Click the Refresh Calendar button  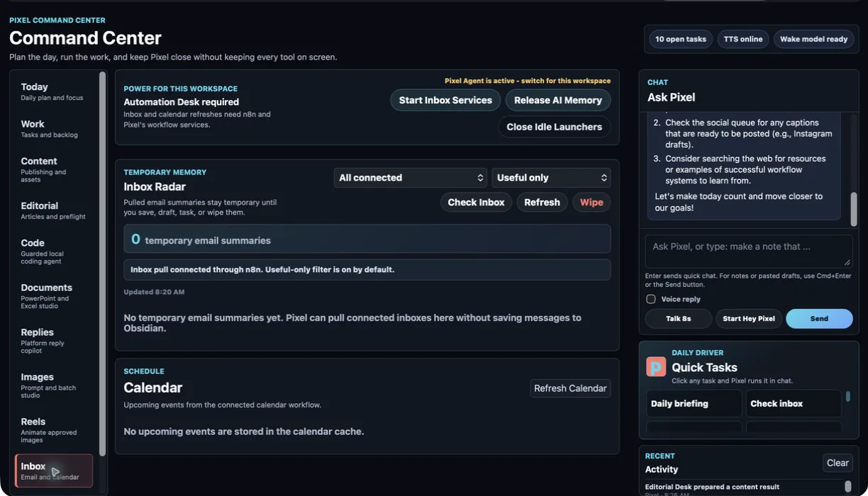click(x=570, y=388)
